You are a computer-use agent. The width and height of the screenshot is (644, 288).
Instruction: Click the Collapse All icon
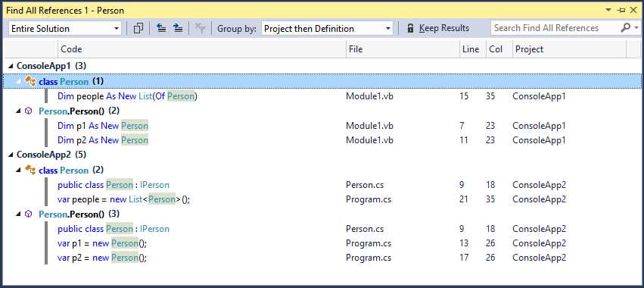161,28
